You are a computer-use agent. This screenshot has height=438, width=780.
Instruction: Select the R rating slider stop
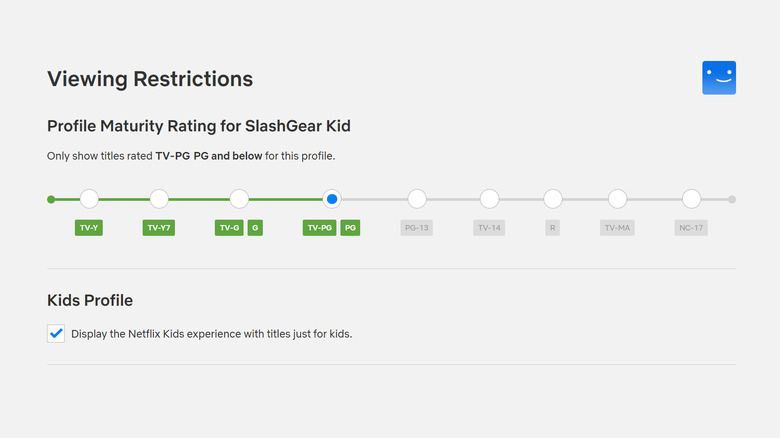[x=553, y=199]
